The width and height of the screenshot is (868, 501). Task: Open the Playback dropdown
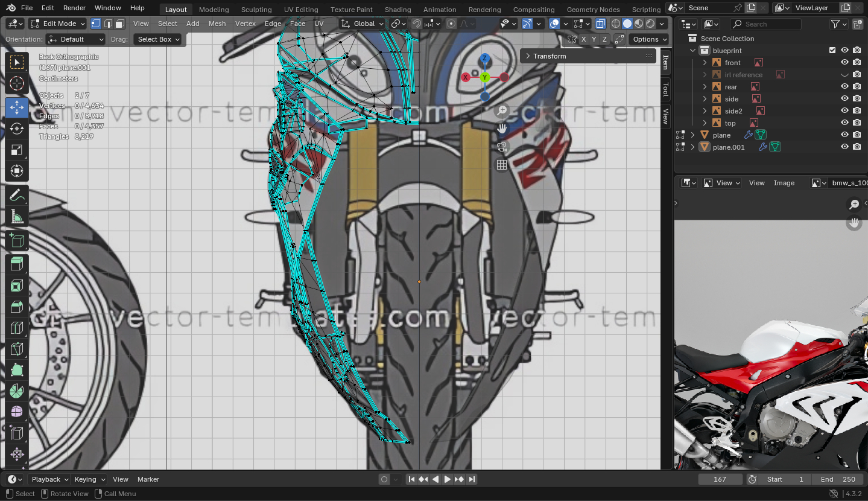[x=50, y=479]
